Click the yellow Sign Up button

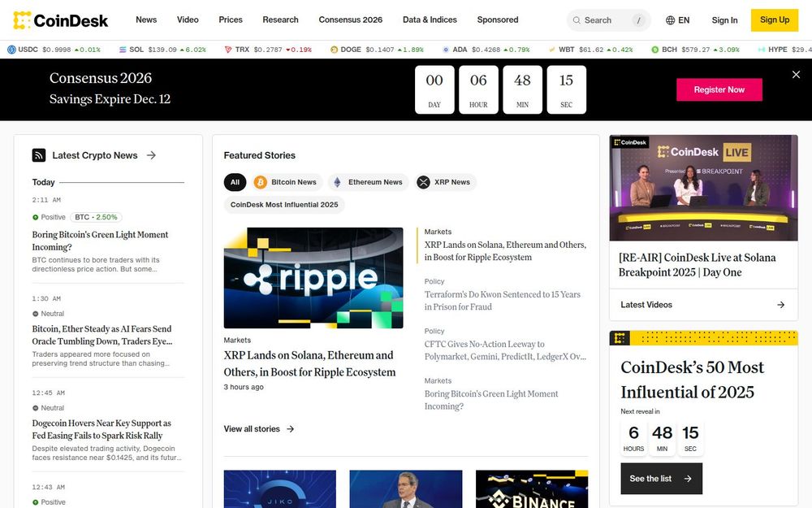[774, 20]
